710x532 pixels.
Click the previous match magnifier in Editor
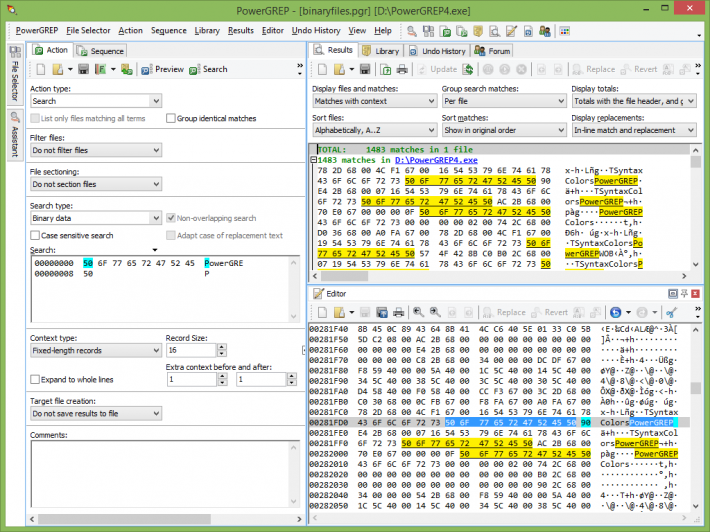tap(418, 312)
